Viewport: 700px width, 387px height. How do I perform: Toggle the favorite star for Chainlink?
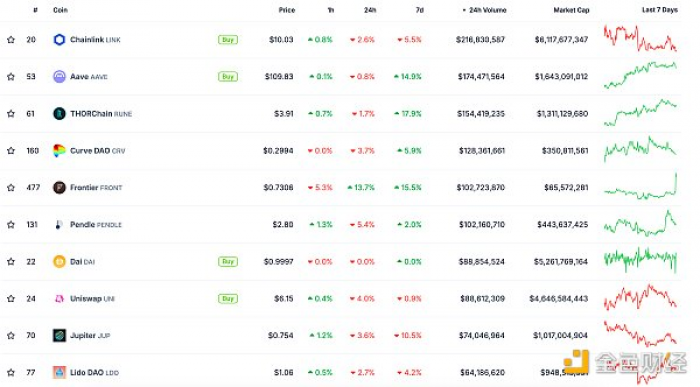click(x=11, y=40)
